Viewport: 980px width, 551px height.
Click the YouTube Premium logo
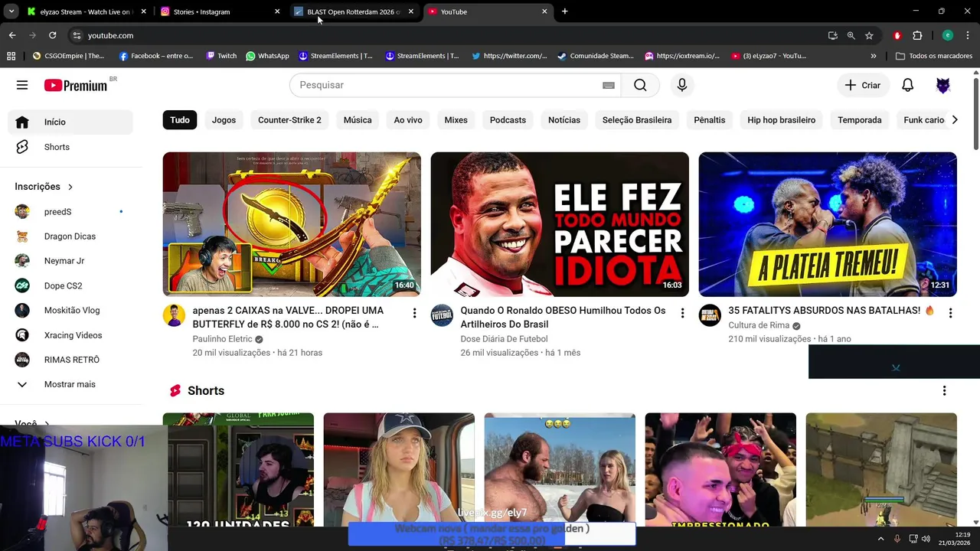[x=75, y=85]
